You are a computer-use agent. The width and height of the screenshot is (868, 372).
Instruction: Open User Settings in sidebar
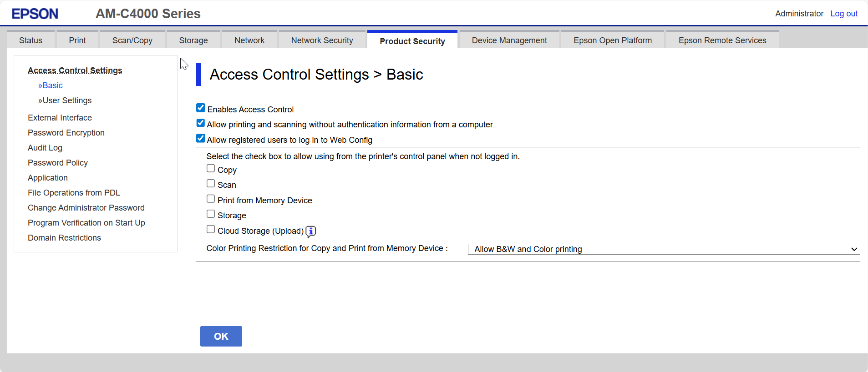click(x=66, y=101)
